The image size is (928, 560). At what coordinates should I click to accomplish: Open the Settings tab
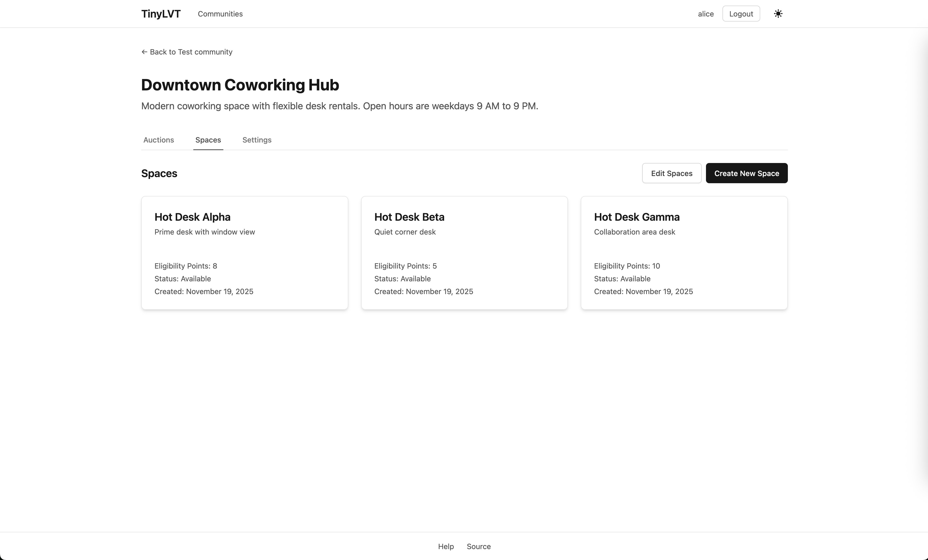pos(257,140)
